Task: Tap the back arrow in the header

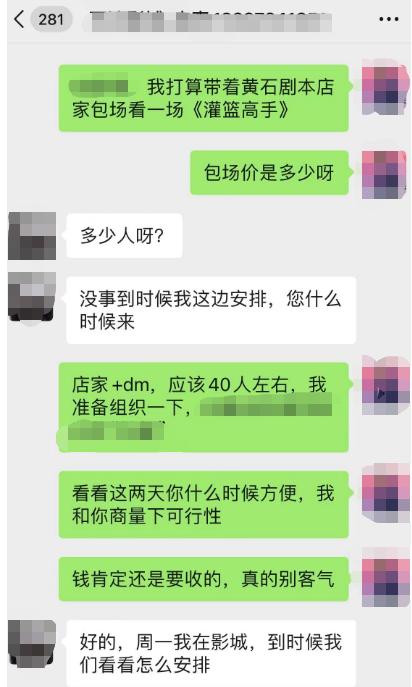Action: [x=18, y=20]
